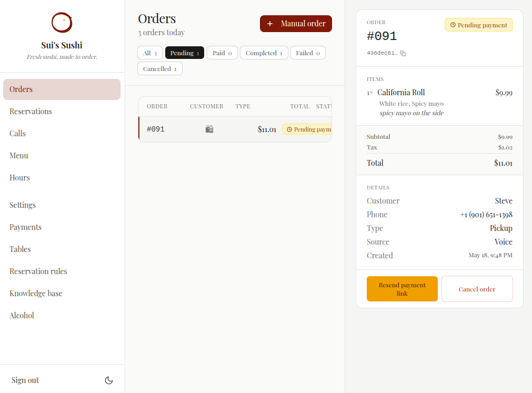Click the $11.01 total in order row
Viewport: 532px width, 393px height.
(x=267, y=129)
